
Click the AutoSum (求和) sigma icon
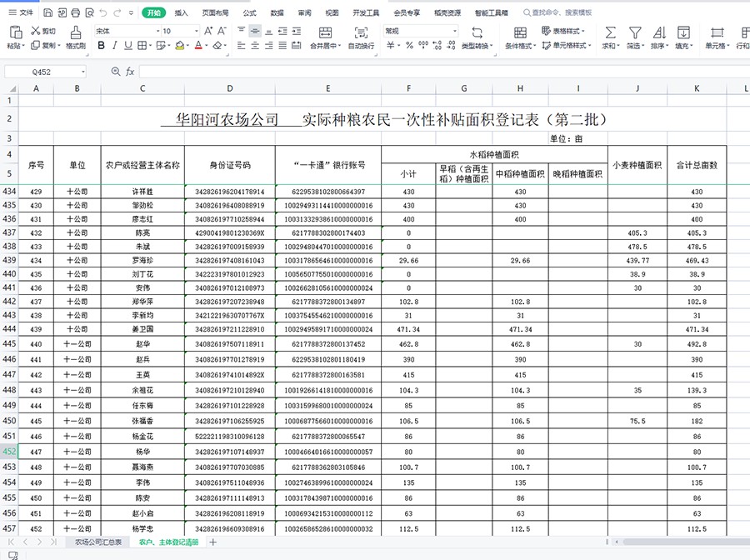point(610,32)
